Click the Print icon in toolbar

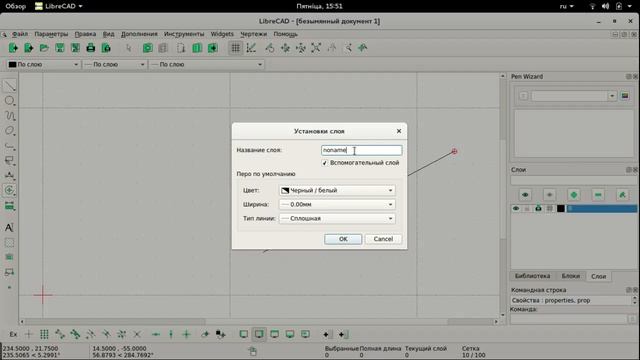(91, 48)
